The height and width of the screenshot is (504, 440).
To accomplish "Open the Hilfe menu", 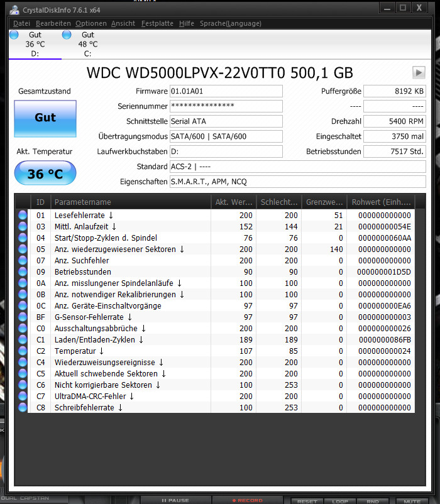I will pyautogui.click(x=187, y=23).
